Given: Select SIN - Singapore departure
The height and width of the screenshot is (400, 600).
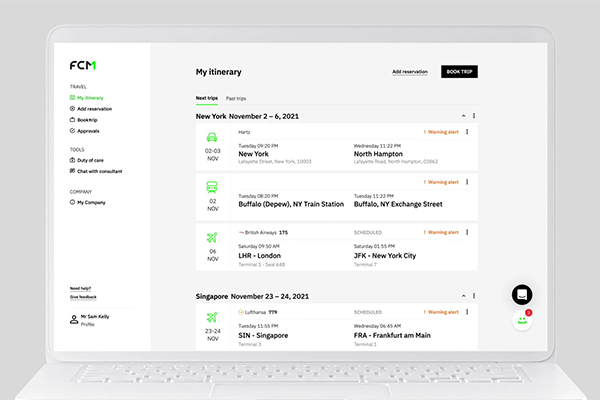Looking at the screenshot, I should [263, 336].
